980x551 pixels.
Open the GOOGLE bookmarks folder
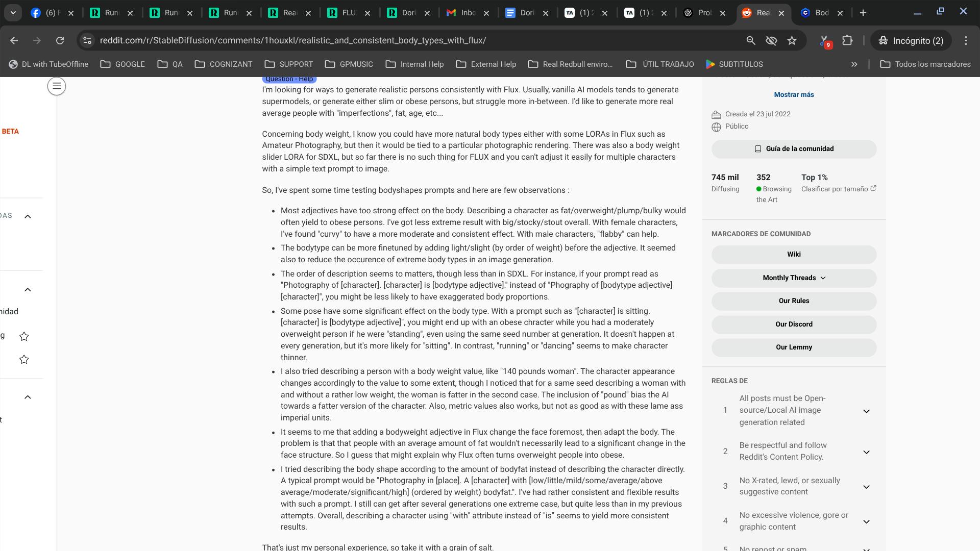click(x=122, y=64)
